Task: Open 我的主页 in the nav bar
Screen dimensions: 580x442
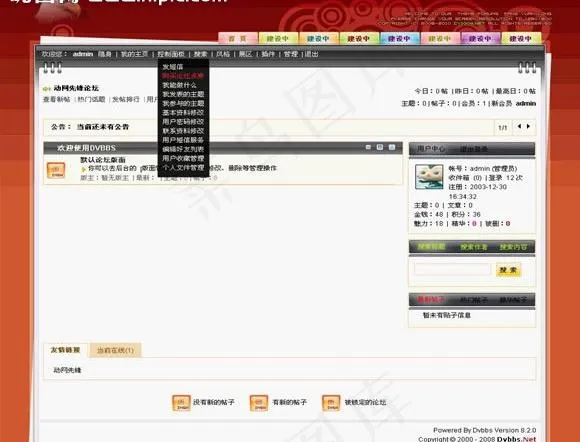Action: (134, 54)
